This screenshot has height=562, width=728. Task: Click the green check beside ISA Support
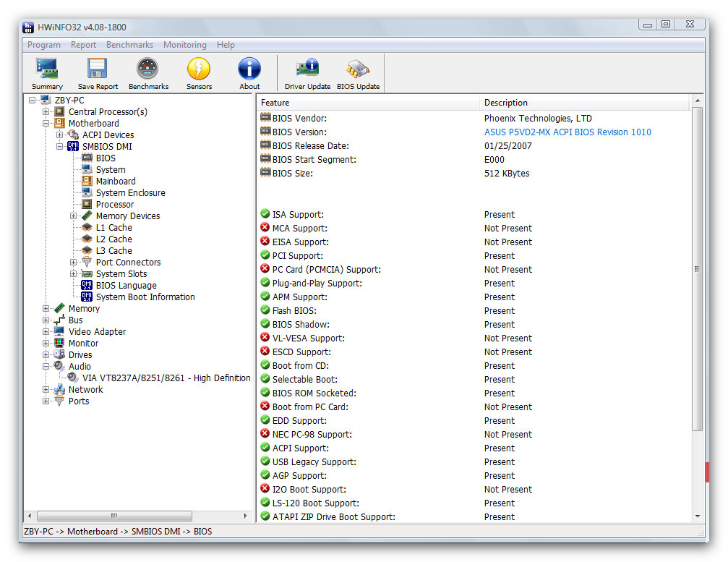click(x=265, y=213)
